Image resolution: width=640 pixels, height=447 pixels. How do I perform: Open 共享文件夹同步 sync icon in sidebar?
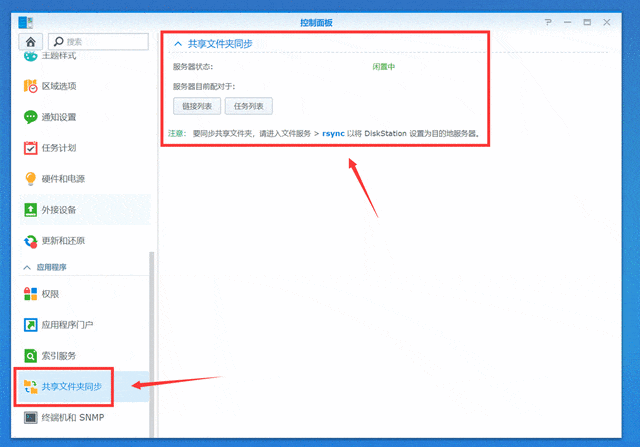(31, 387)
